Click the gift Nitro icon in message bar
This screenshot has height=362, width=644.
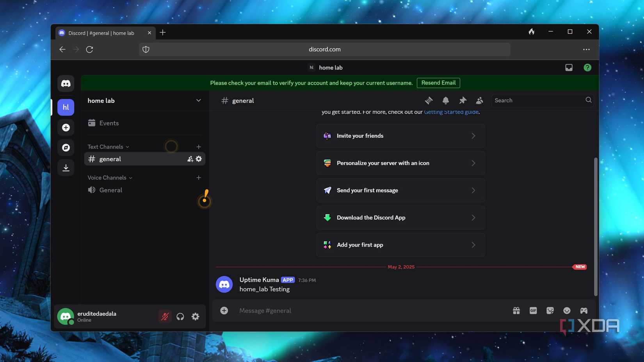tap(516, 311)
